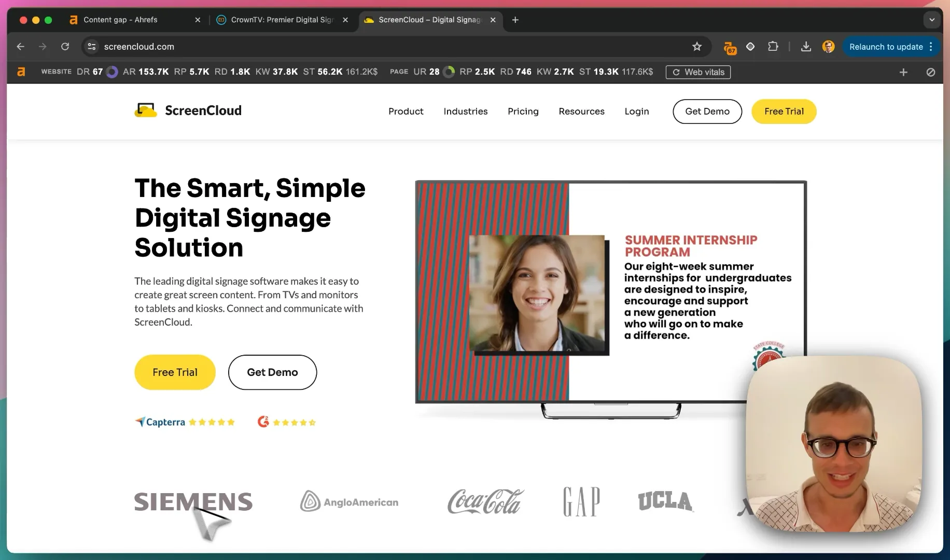Open the Downloads icon in toolbar
The width and height of the screenshot is (950, 560).
click(x=806, y=47)
